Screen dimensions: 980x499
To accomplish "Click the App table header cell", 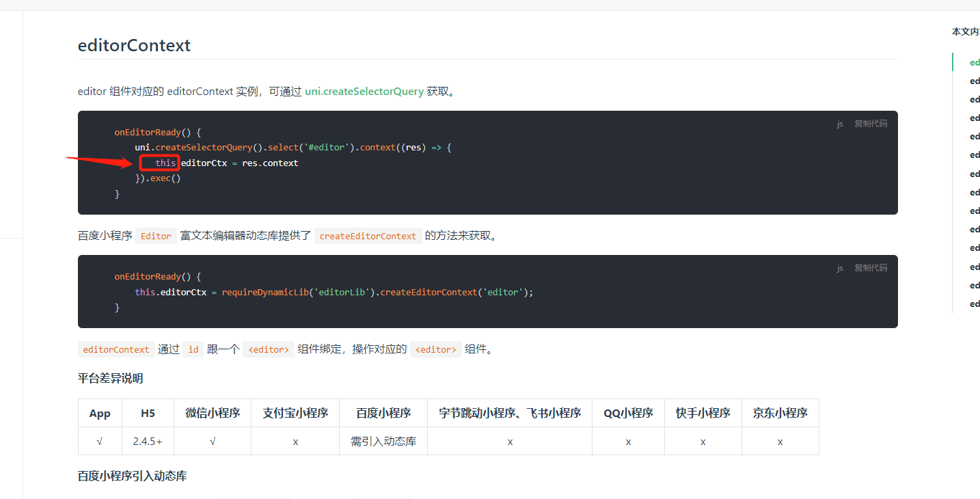I will [100, 413].
